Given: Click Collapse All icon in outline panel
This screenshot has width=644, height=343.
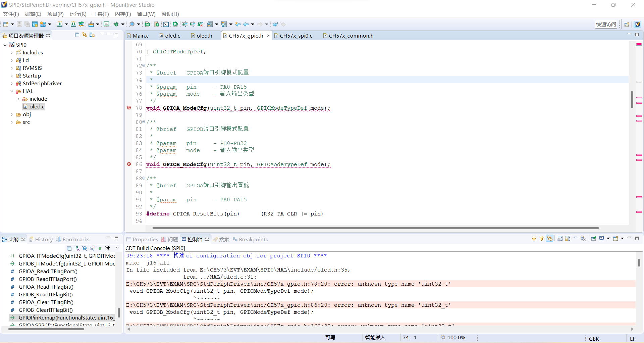Looking at the screenshot, I should 69,248.
